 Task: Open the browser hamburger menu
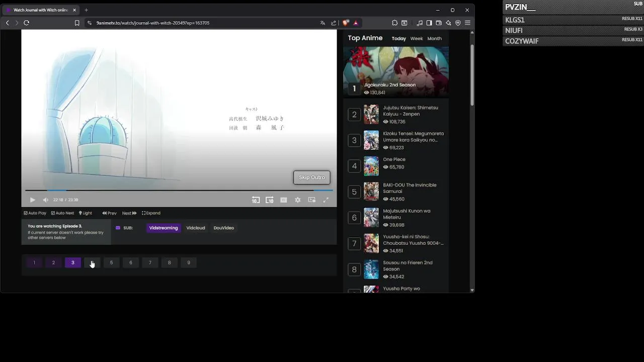point(467,23)
